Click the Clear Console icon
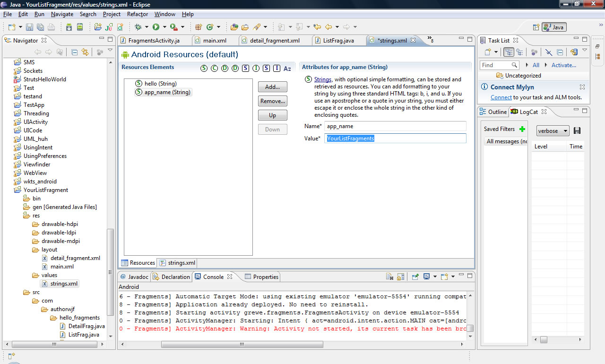The height and width of the screenshot is (364, 605). point(389,277)
